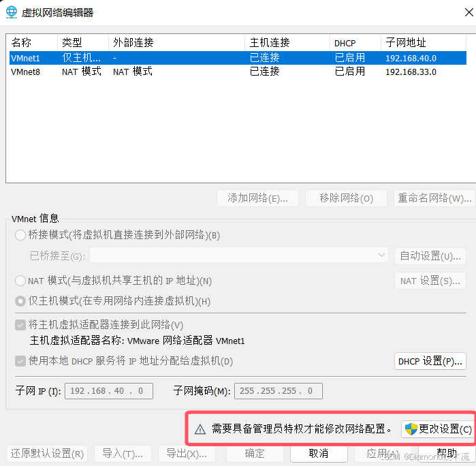Click the shield icon on 更改设置 button
476x466 pixels.
point(411,429)
